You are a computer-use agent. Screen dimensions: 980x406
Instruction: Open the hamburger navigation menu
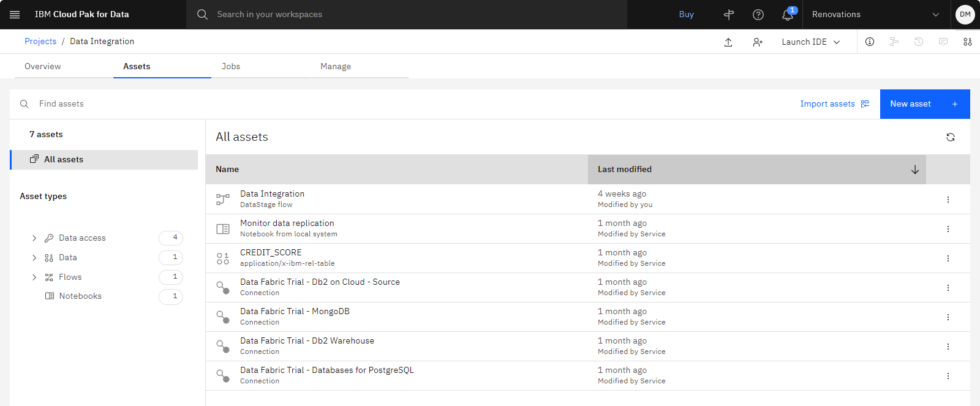(15, 14)
